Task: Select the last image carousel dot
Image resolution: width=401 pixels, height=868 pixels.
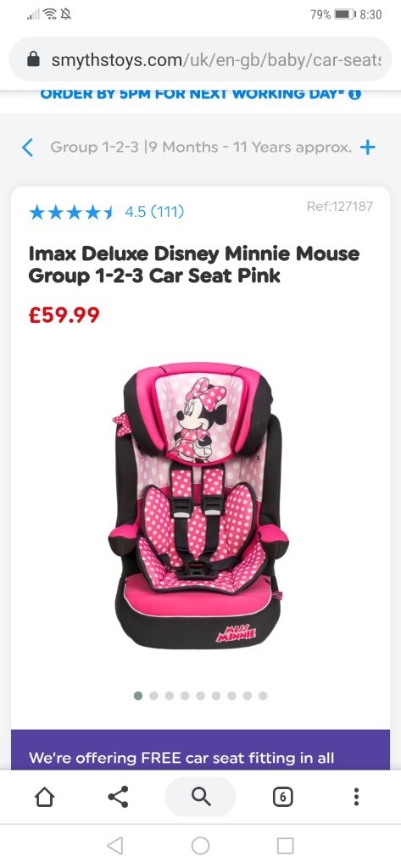Action: coord(263,695)
